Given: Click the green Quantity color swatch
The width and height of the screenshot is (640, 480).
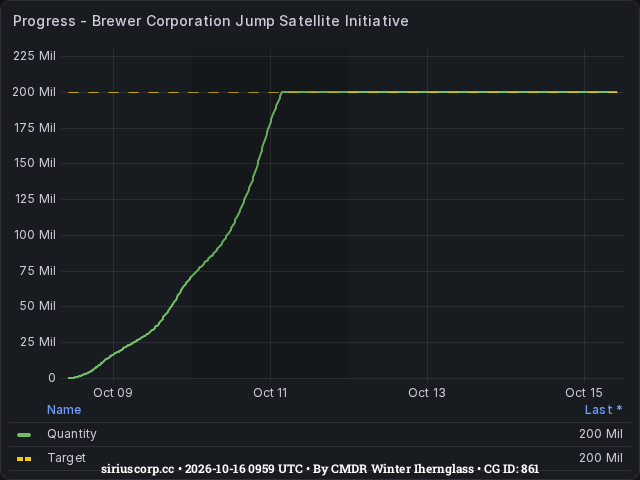Looking at the screenshot, I should 24,435.
